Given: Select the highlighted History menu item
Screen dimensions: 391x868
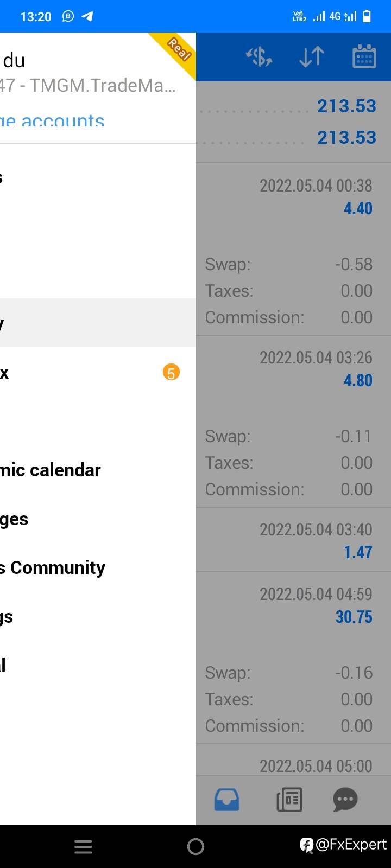Looking at the screenshot, I should [x=81, y=323].
